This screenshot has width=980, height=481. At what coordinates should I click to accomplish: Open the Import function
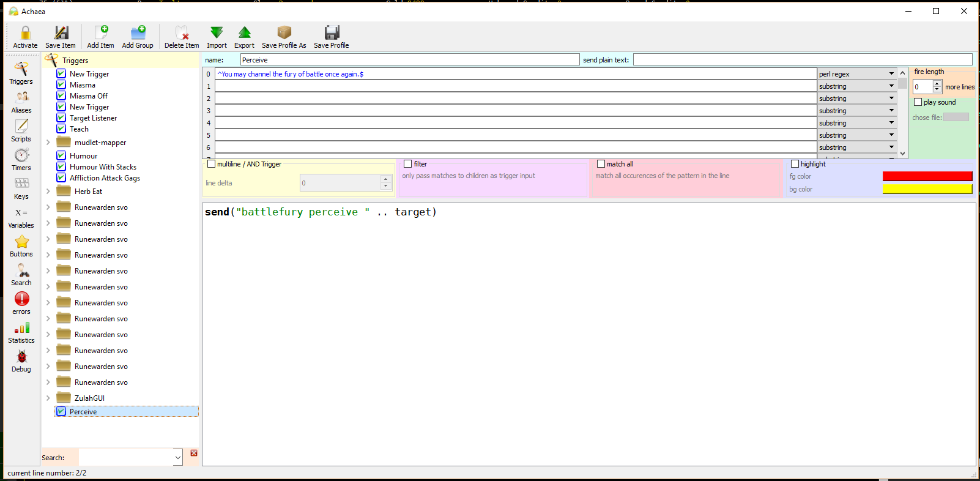(x=217, y=37)
